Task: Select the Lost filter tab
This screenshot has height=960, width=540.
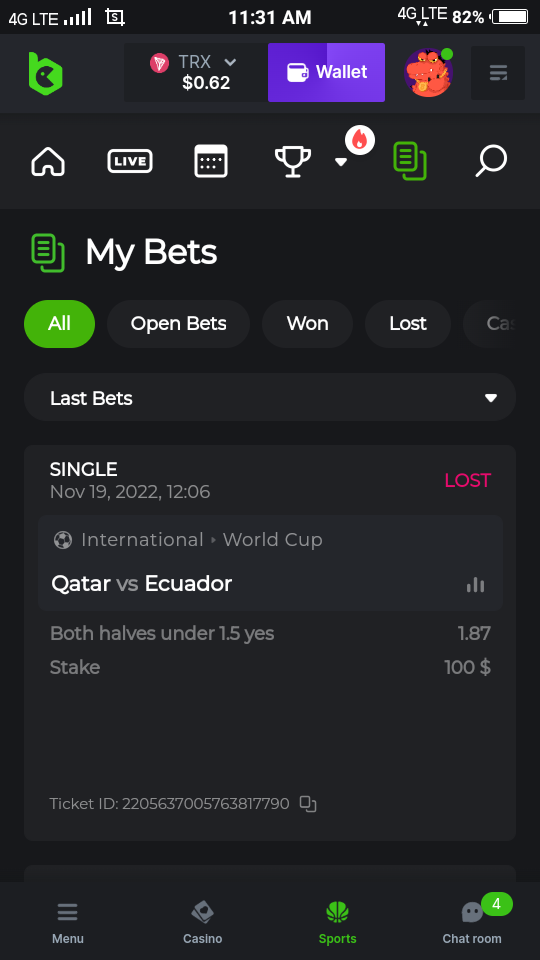Action: (x=408, y=324)
